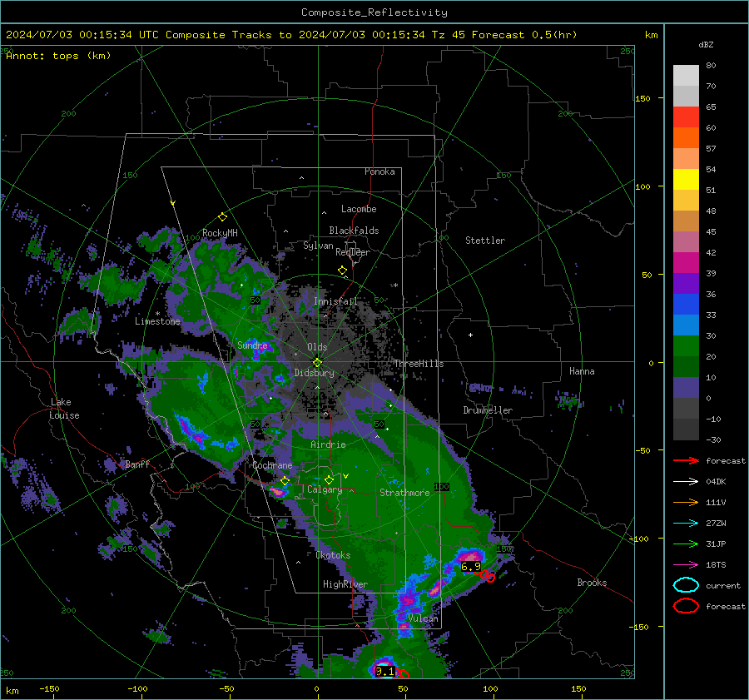Click the green 31JP arrow icon

click(686, 544)
